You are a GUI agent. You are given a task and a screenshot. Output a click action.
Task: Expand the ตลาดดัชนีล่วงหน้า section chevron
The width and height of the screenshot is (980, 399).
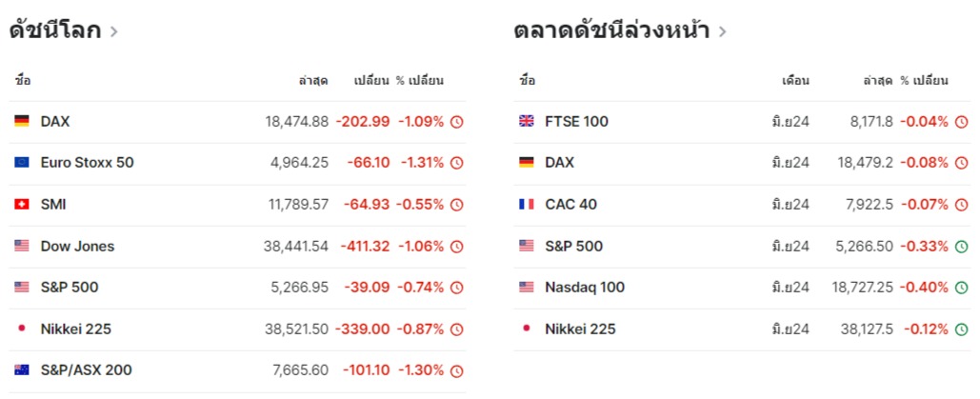click(x=723, y=31)
